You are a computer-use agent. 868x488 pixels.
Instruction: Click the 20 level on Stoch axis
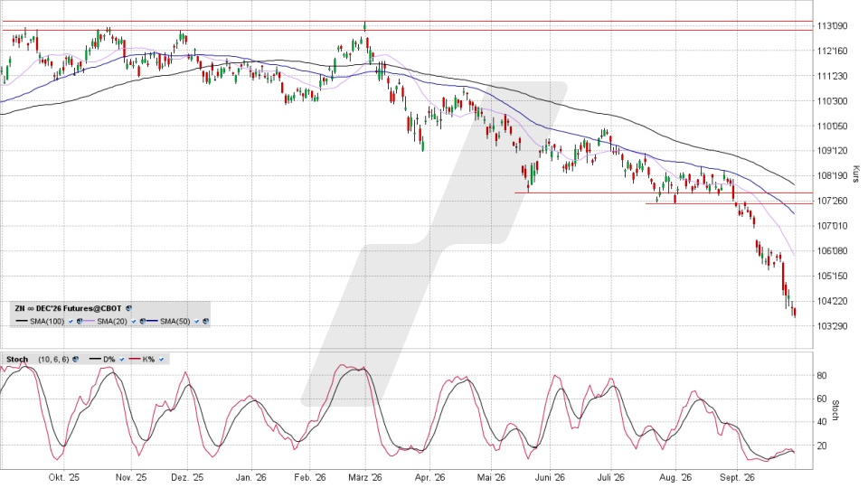tap(822, 446)
